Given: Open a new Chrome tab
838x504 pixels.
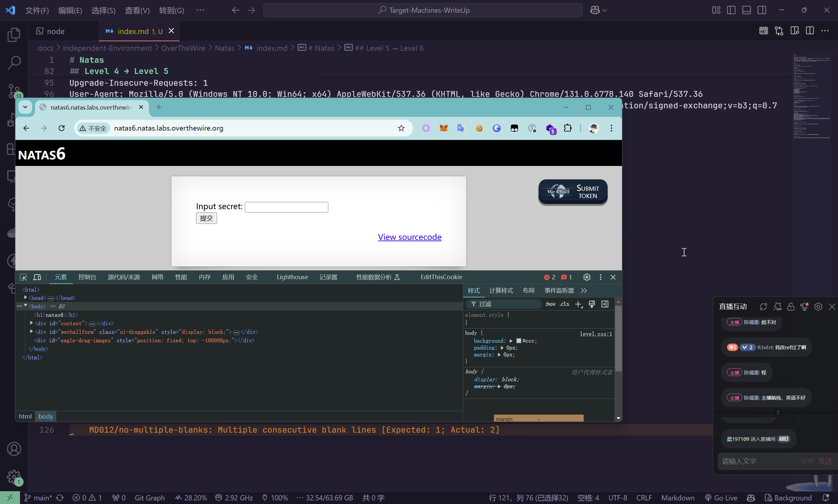Looking at the screenshot, I should (x=159, y=107).
